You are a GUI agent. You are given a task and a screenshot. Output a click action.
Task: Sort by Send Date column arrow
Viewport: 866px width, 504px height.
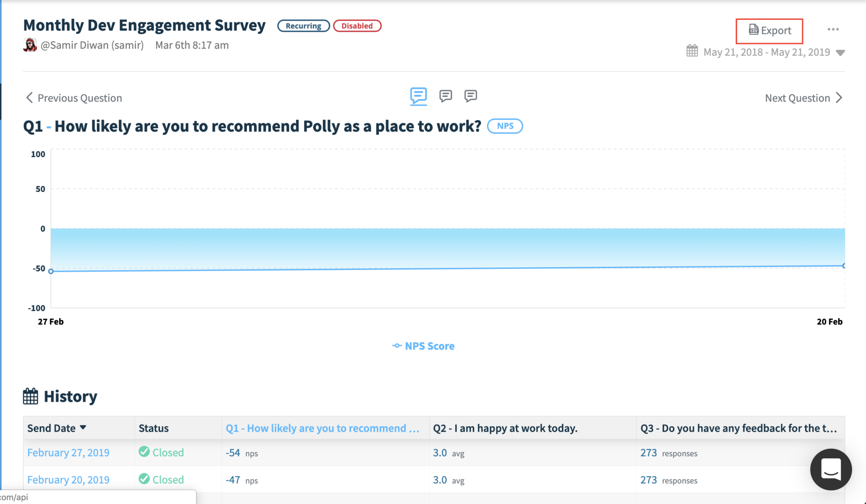[x=83, y=427]
